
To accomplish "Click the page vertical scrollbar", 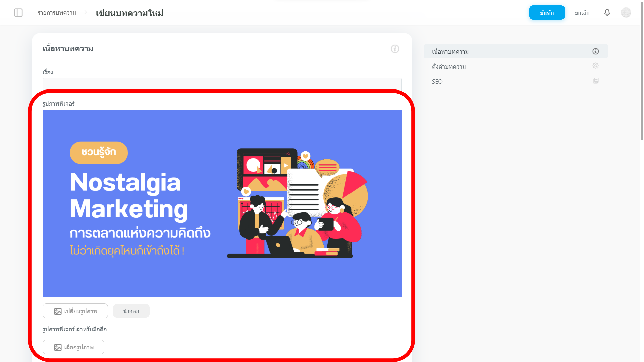I will pos(642,70).
